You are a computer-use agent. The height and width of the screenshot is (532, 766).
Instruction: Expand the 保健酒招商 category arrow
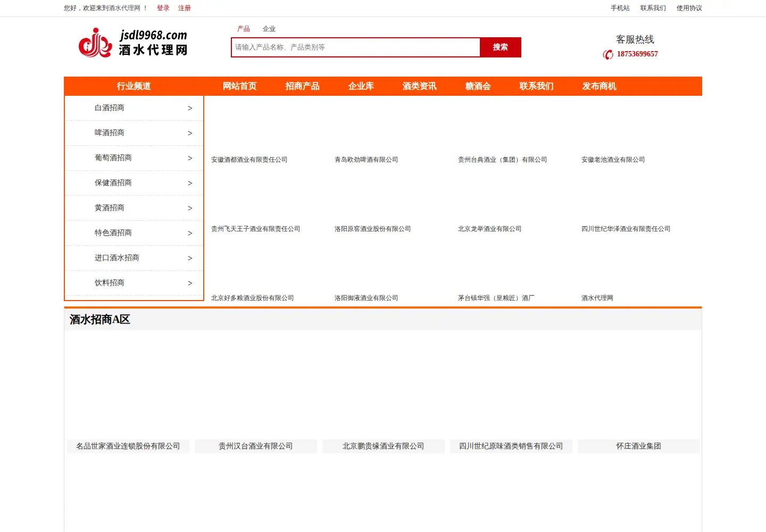(190, 183)
